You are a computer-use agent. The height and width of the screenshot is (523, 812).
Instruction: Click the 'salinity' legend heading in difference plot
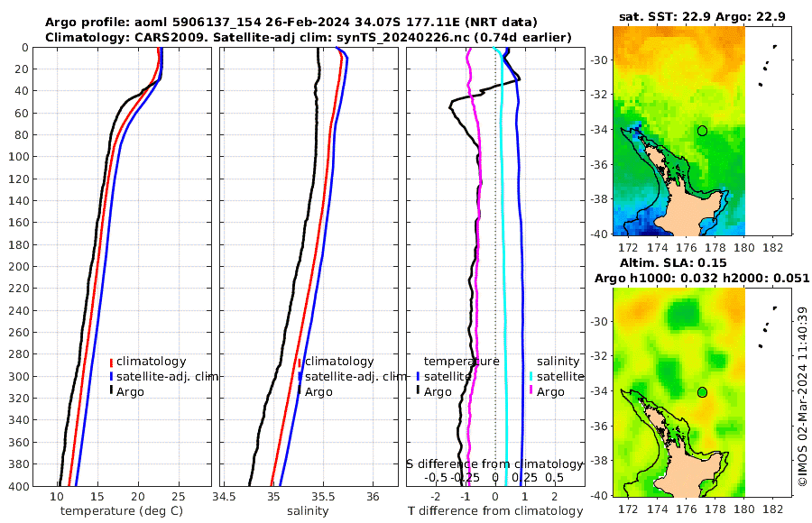point(558,362)
